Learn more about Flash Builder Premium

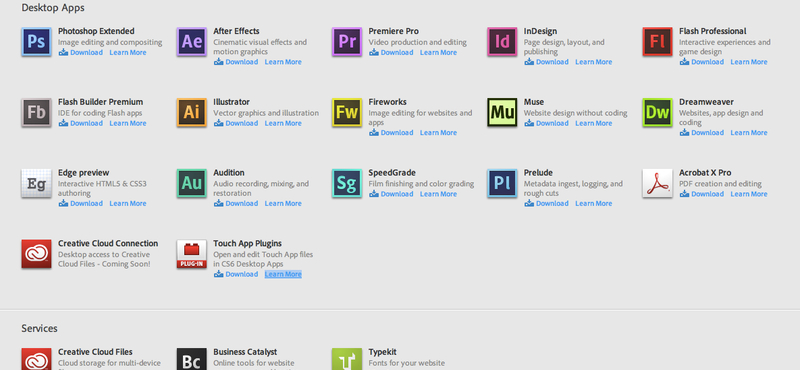coord(128,123)
